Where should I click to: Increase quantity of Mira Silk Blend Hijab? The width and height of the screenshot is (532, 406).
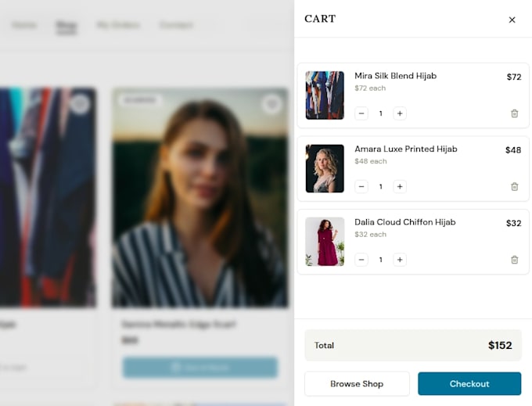tap(400, 113)
